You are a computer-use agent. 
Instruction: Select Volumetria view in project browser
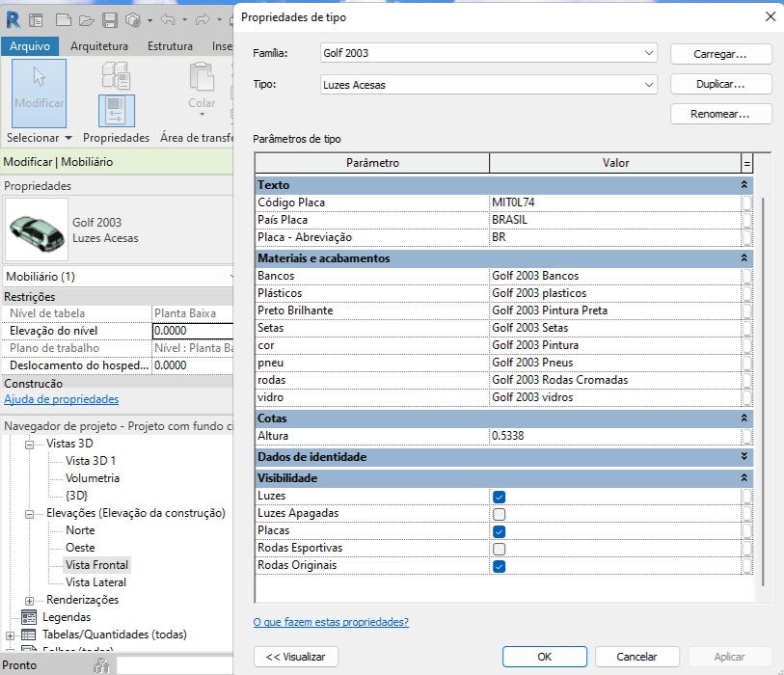click(93, 478)
